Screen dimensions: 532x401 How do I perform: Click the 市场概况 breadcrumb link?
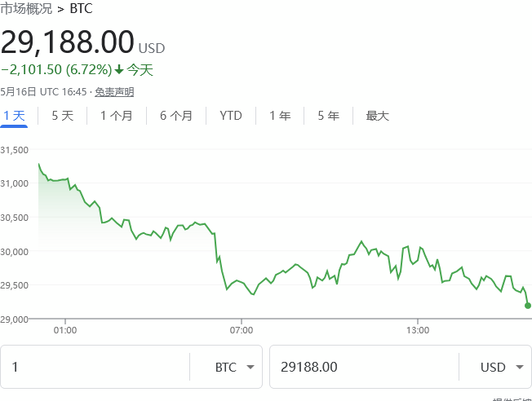coord(26,9)
